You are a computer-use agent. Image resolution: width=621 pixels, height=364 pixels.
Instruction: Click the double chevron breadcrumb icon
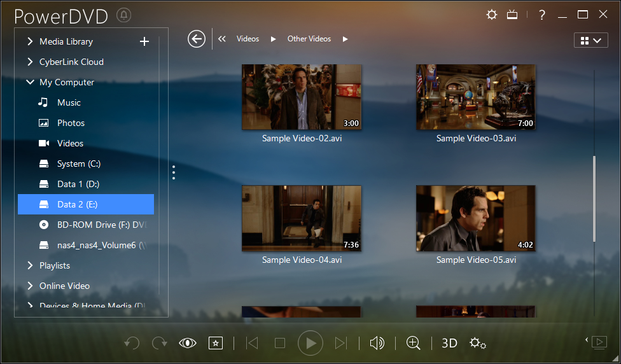tap(222, 39)
